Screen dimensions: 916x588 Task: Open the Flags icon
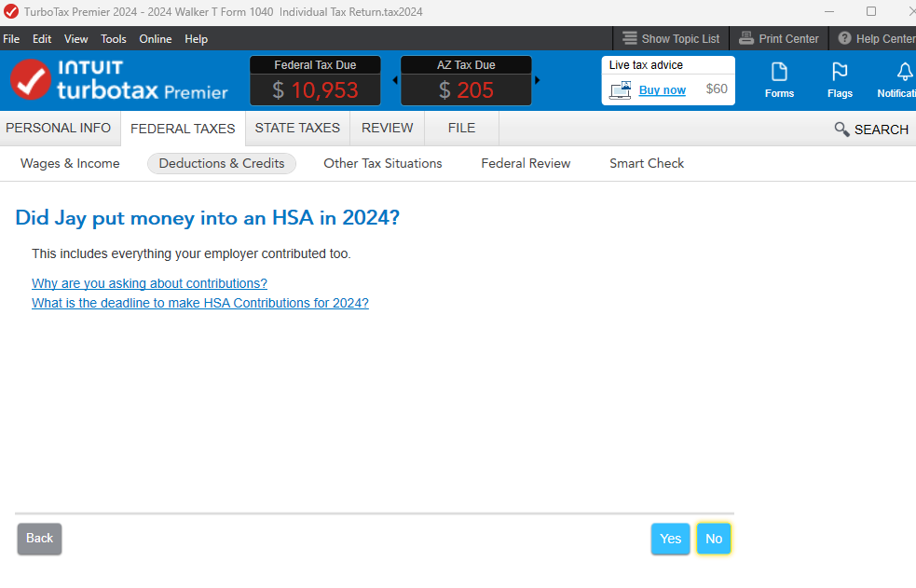840,80
